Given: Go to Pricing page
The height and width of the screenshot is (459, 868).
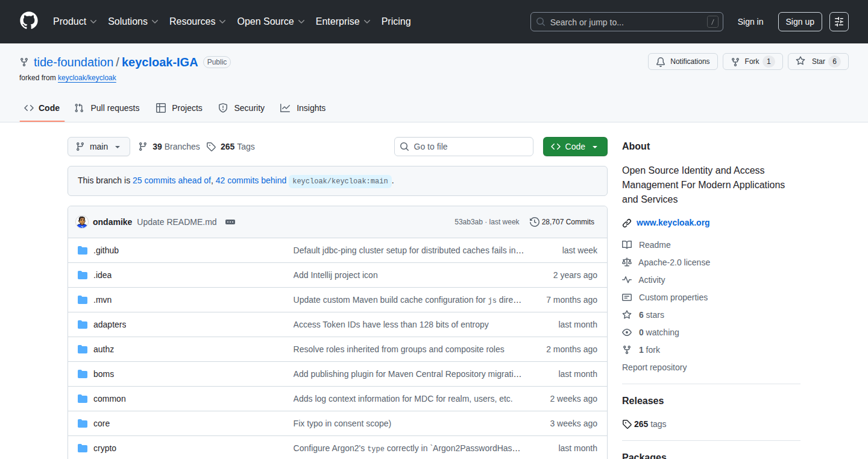Looking at the screenshot, I should [396, 22].
